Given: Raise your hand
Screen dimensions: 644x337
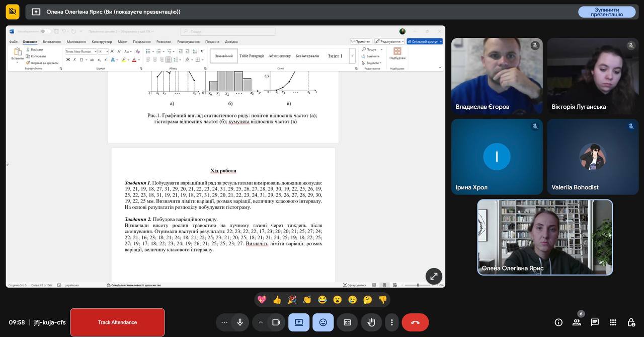Looking at the screenshot, I should tap(371, 322).
